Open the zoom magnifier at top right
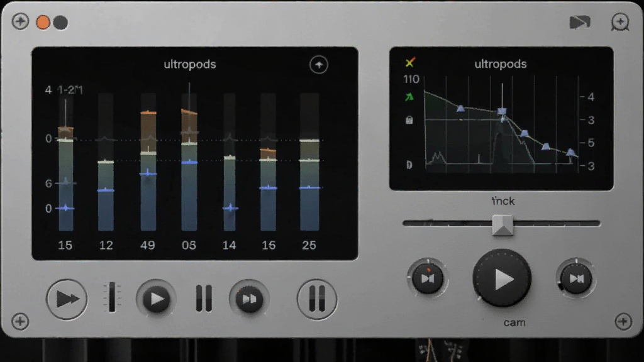Screen dimensions: 644x362 [x=619, y=22]
